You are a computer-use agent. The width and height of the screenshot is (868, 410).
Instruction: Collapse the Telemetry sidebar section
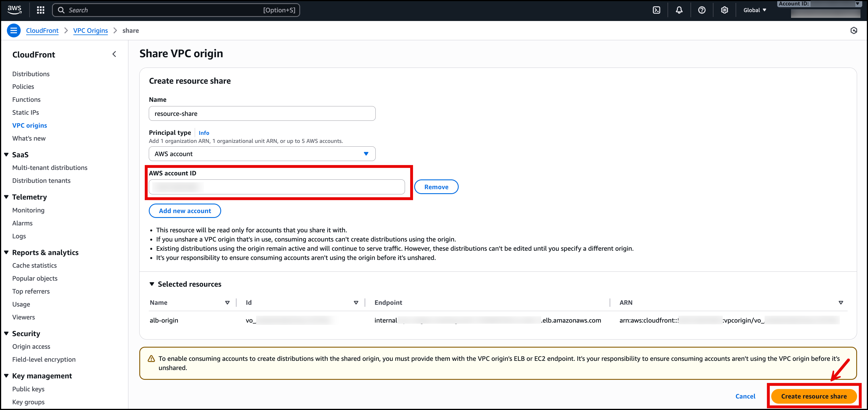tap(6, 197)
